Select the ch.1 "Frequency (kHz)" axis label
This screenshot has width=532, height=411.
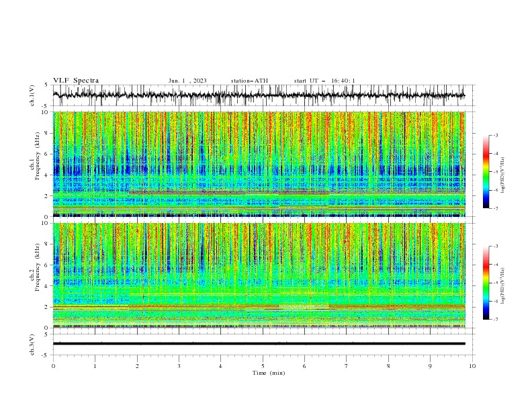coord(37,156)
